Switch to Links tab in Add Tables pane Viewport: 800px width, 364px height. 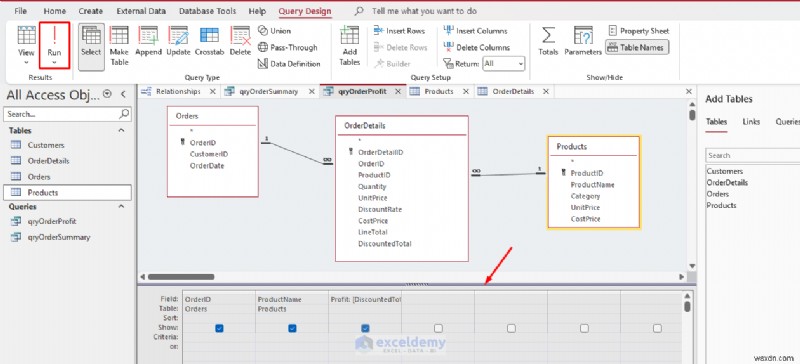[751, 122]
